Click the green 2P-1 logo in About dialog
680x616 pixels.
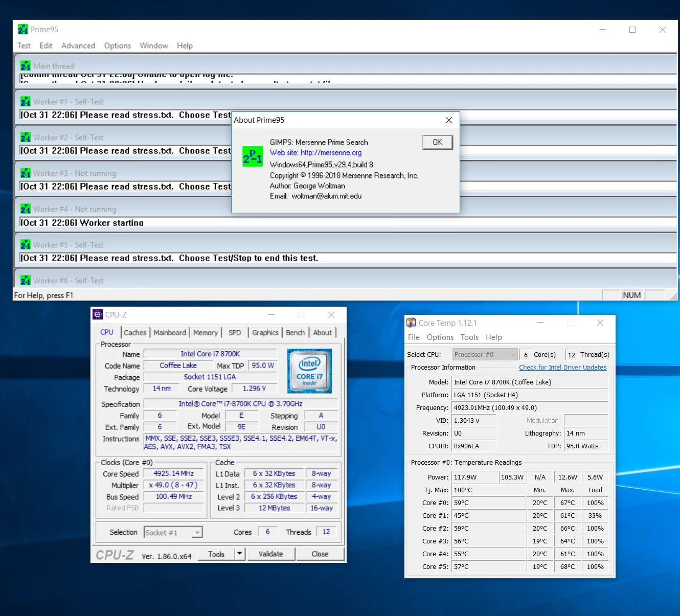[253, 156]
